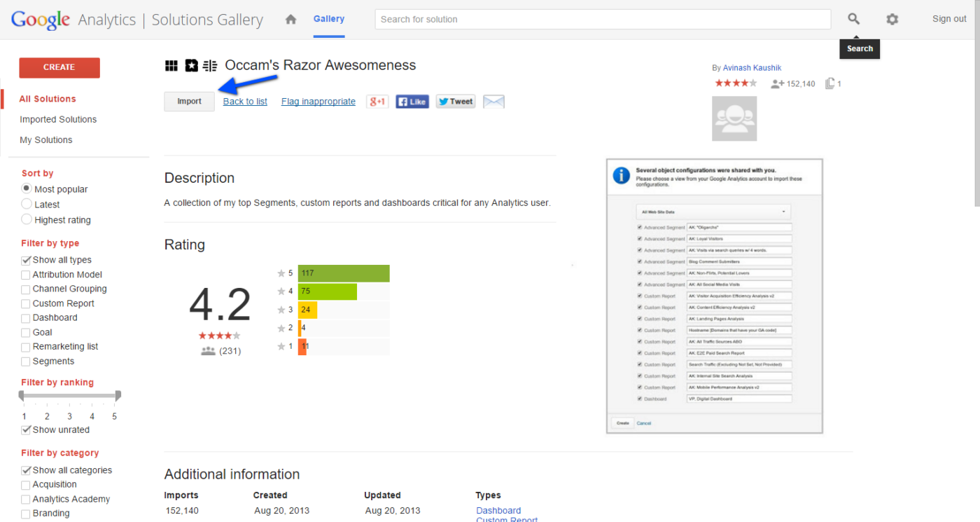Click the red CREATE button
The image size is (980, 522).
59,67
